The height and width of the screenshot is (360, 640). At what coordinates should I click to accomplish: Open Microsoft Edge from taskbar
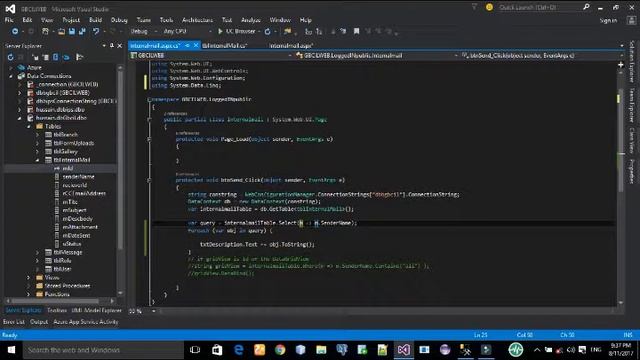click(238, 350)
